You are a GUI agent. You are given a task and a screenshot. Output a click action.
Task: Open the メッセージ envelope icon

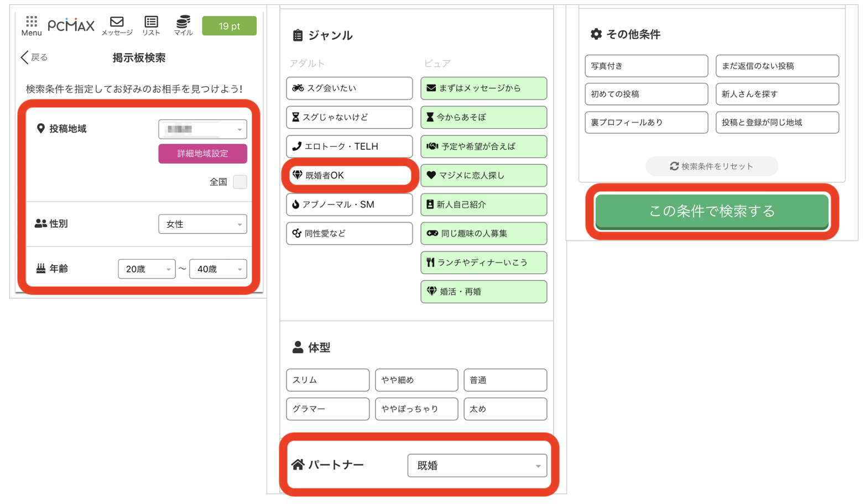[117, 25]
